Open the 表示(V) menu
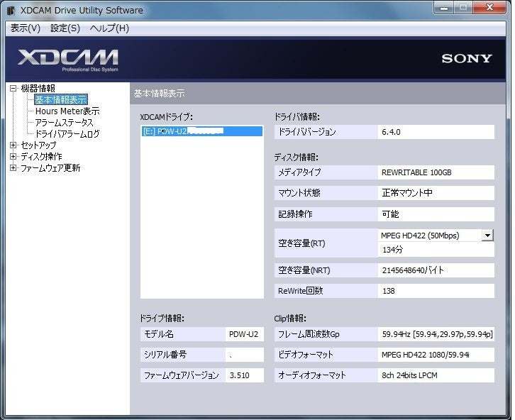This screenshot has width=515, height=420. 25,28
